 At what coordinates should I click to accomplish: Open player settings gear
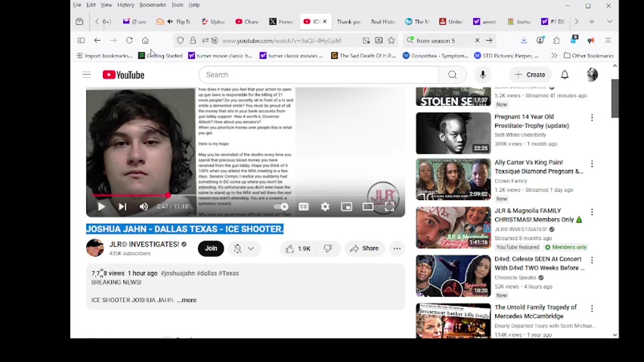click(x=325, y=207)
